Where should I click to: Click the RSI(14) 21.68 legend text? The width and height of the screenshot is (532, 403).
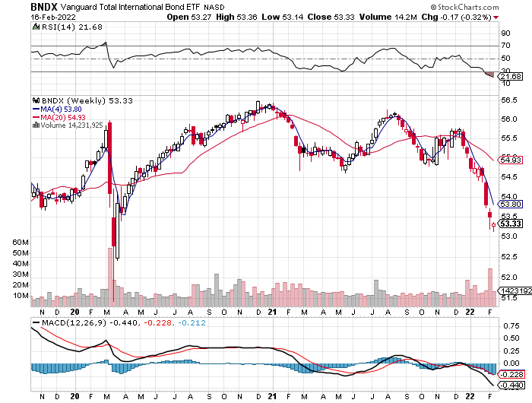(x=71, y=27)
